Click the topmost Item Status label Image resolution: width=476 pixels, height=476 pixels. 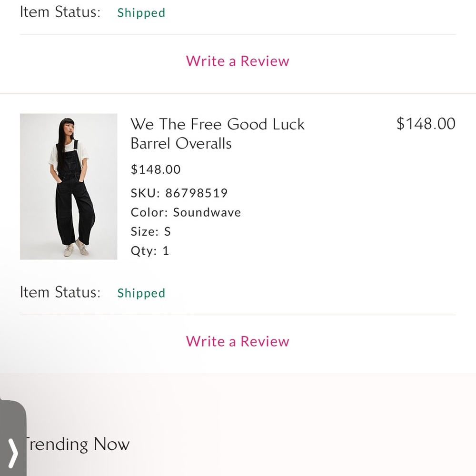pos(60,12)
